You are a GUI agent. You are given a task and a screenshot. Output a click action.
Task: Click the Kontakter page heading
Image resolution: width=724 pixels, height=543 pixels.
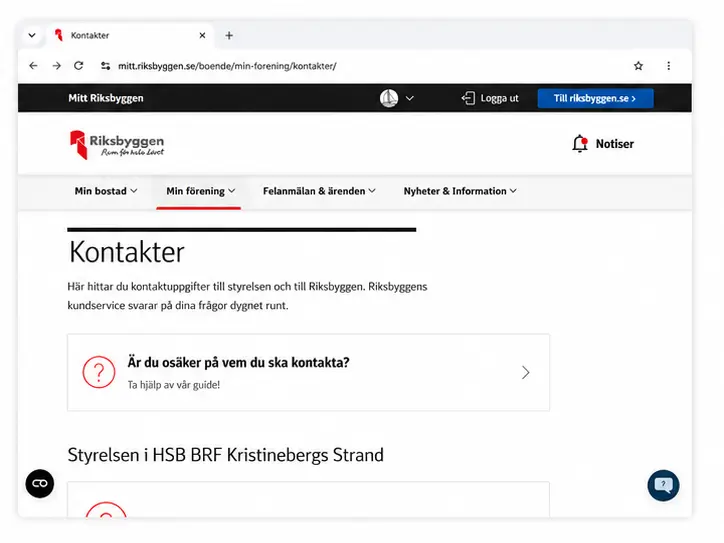point(127,252)
